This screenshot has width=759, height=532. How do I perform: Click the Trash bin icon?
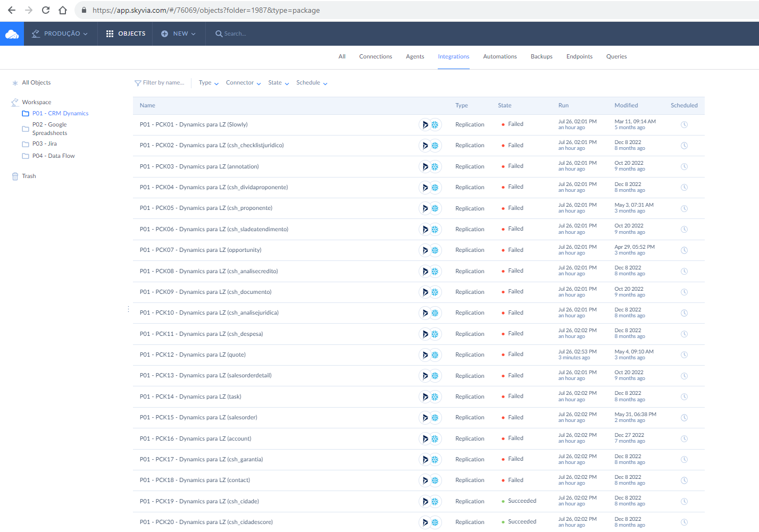(x=15, y=176)
